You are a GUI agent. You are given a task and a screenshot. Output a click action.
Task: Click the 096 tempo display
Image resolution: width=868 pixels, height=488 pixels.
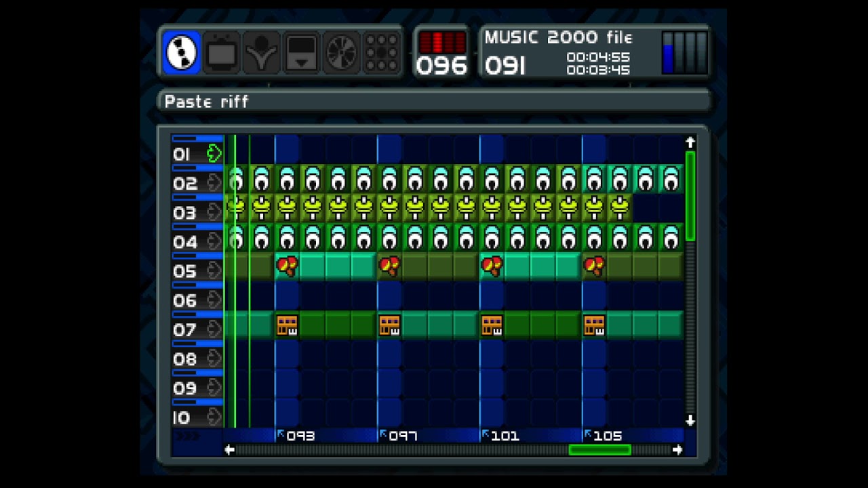(442, 66)
